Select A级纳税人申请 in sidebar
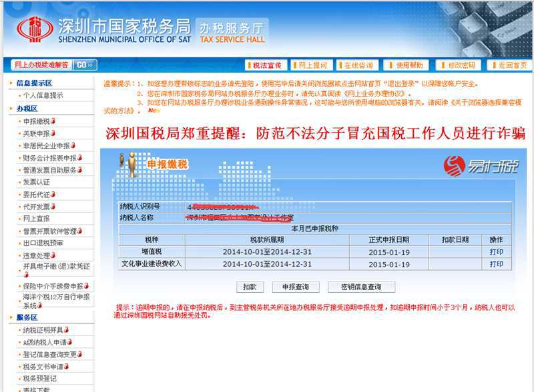The image size is (534, 392). 45,342
